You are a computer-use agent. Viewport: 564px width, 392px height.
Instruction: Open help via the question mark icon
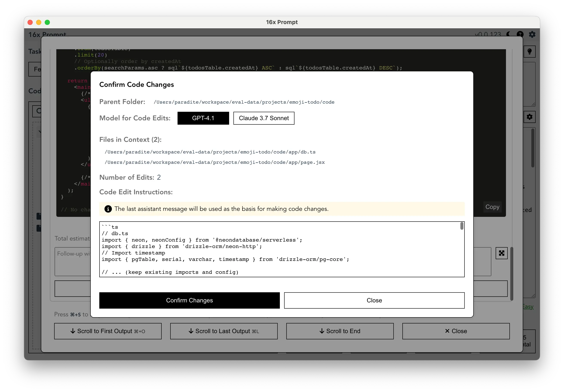coord(520,34)
